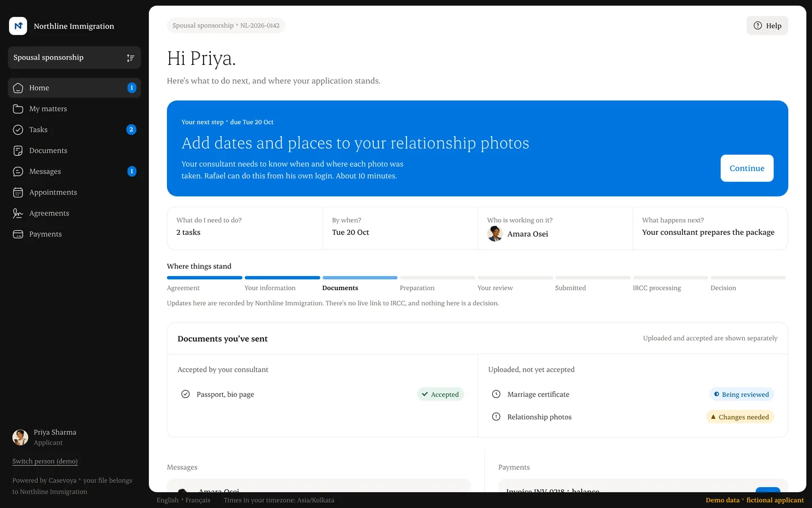This screenshot has height=508, width=812.
Task: Click the Home sidebar icon
Action: point(18,88)
